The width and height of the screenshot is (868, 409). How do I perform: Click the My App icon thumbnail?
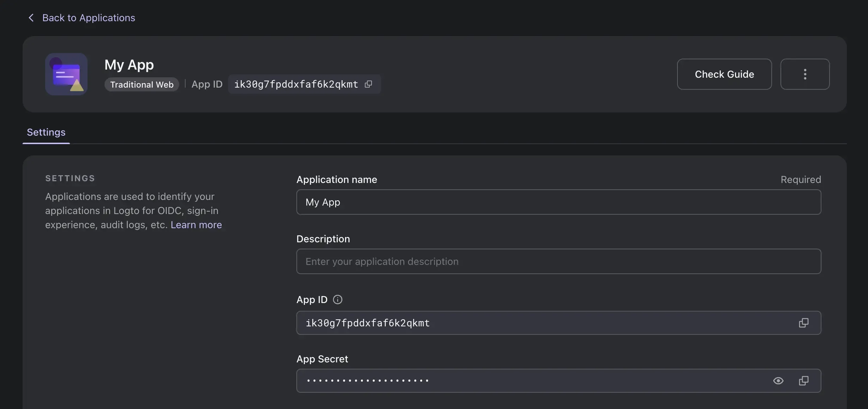[66, 74]
